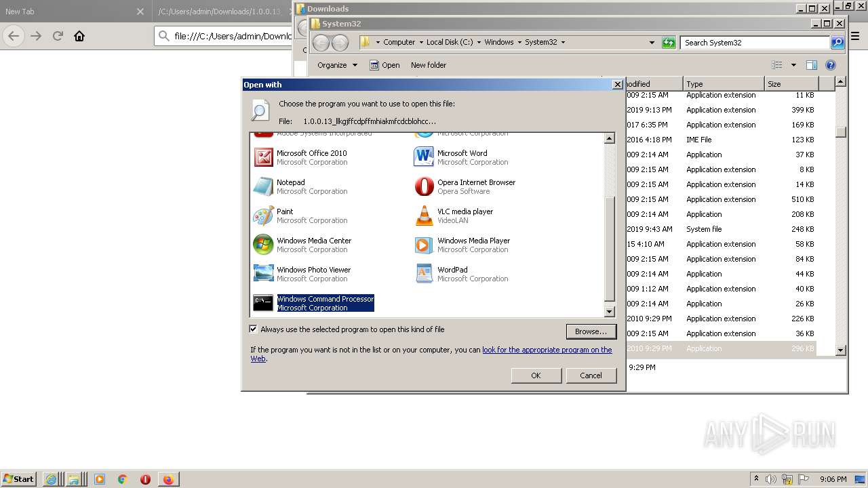This screenshot has width=868, height=488.
Task: Close the Open with dialog
Action: [617, 85]
